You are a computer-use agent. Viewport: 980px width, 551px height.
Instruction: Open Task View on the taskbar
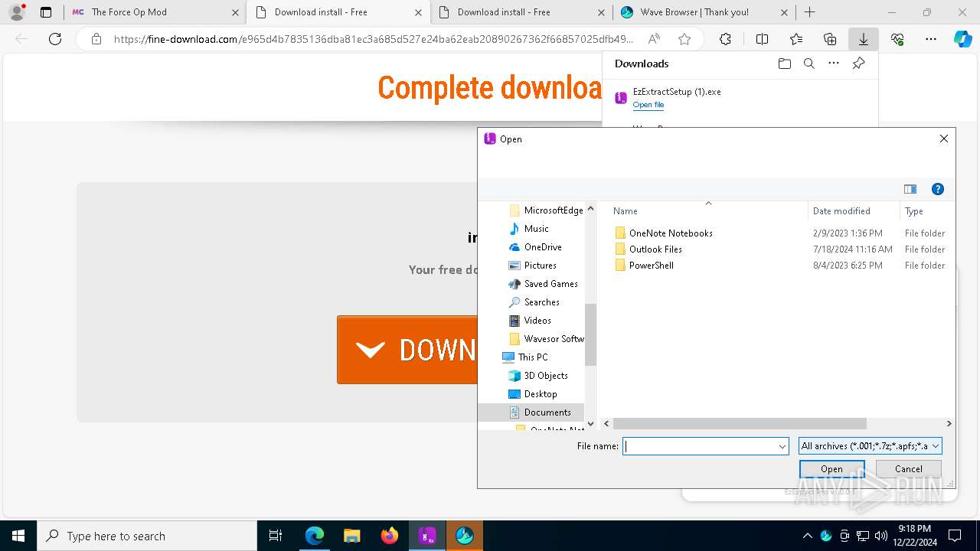point(276,536)
